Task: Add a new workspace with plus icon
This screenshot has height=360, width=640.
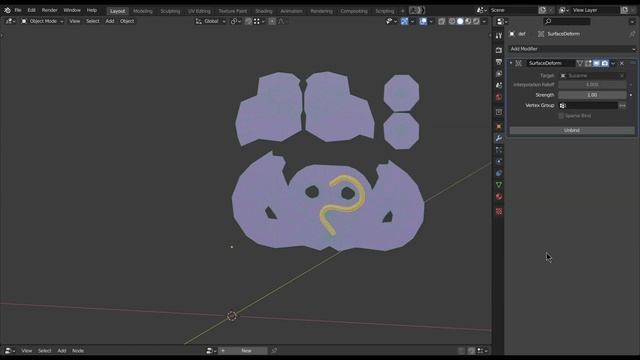Action: (402, 11)
